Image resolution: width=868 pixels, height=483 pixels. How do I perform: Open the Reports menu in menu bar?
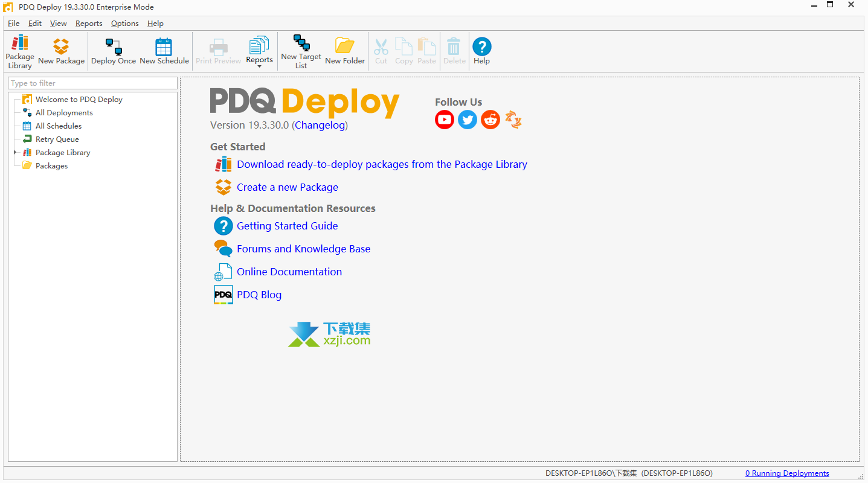tap(89, 24)
